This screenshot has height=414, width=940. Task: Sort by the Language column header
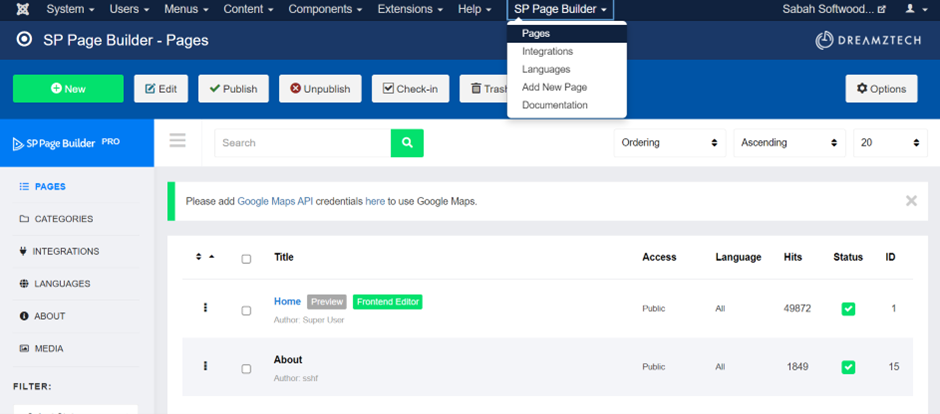[x=738, y=257]
